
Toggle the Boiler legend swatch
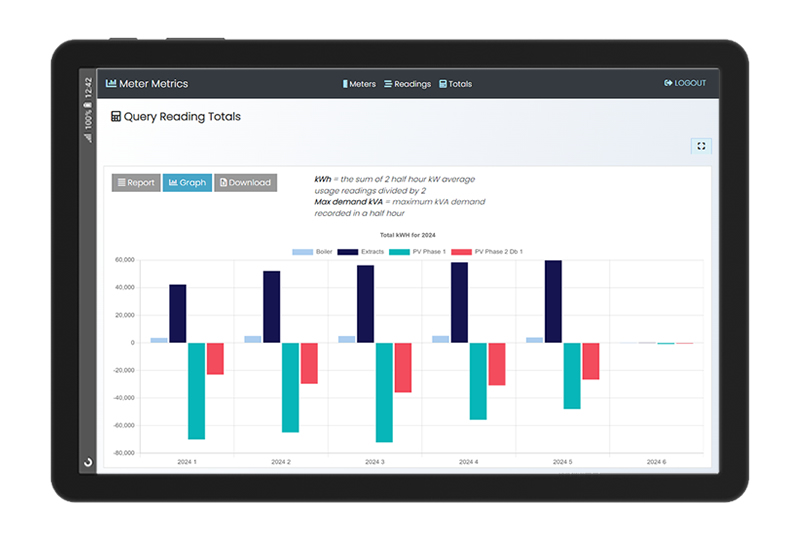[x=302, y=252]
